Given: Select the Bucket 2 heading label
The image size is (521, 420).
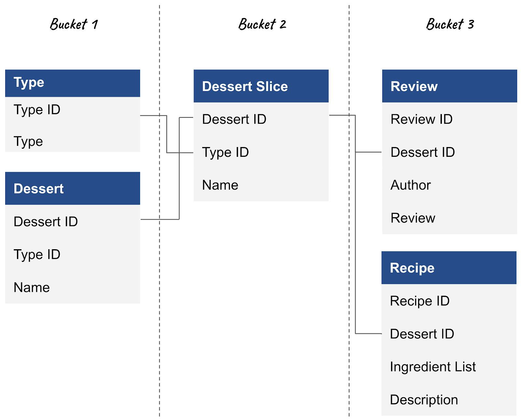Looking at the screenshot, I should (262, 24).
